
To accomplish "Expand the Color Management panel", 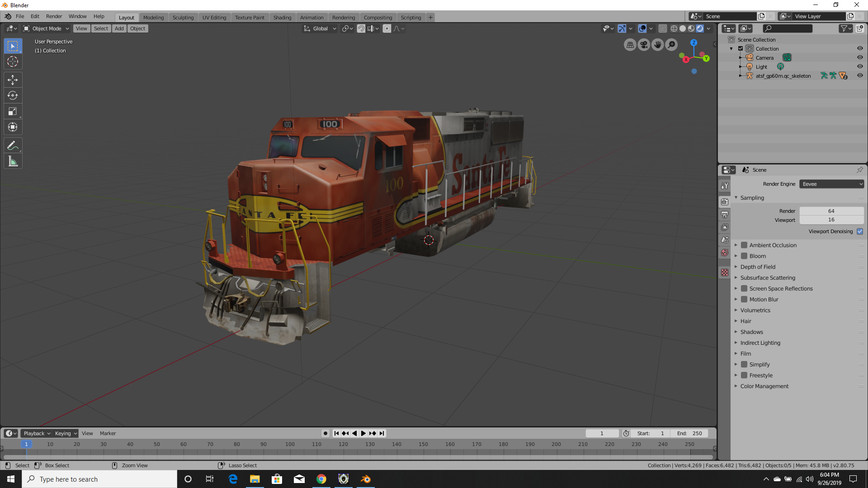I will coord(764,386).
